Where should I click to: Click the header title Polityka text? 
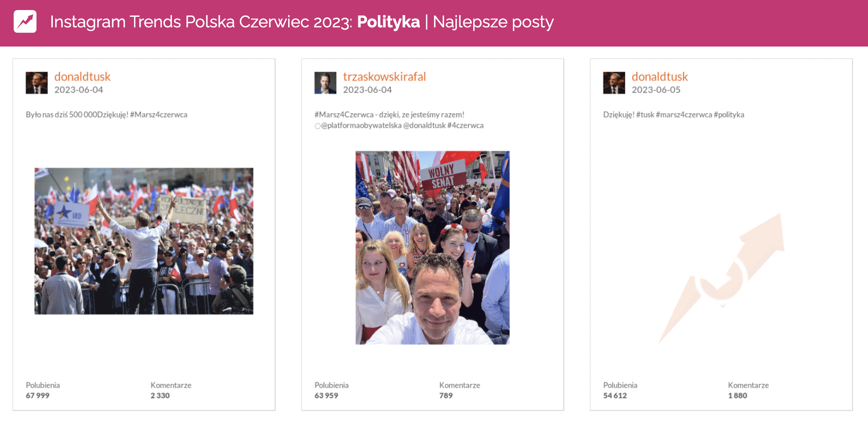point(388,22)
